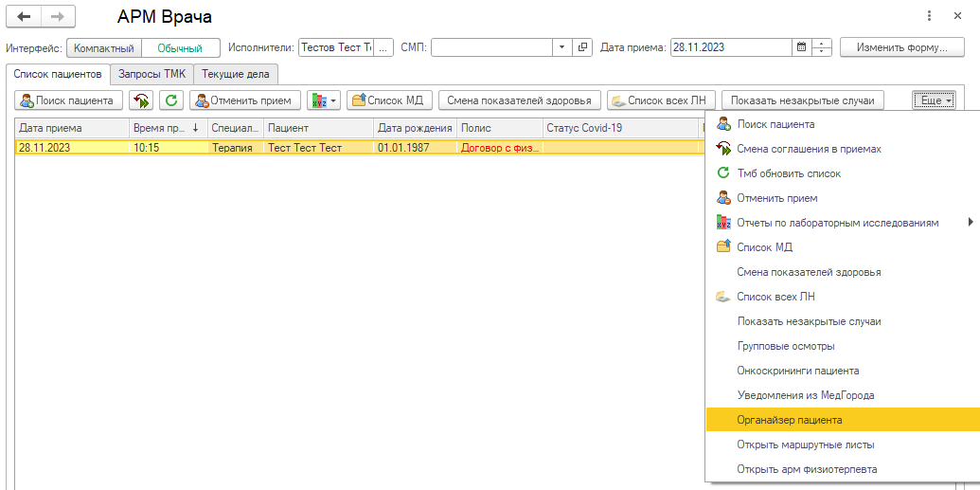
Task: Click the Дата приема stepper arrows
Action: pyautogui.click(x=822, y=47)
